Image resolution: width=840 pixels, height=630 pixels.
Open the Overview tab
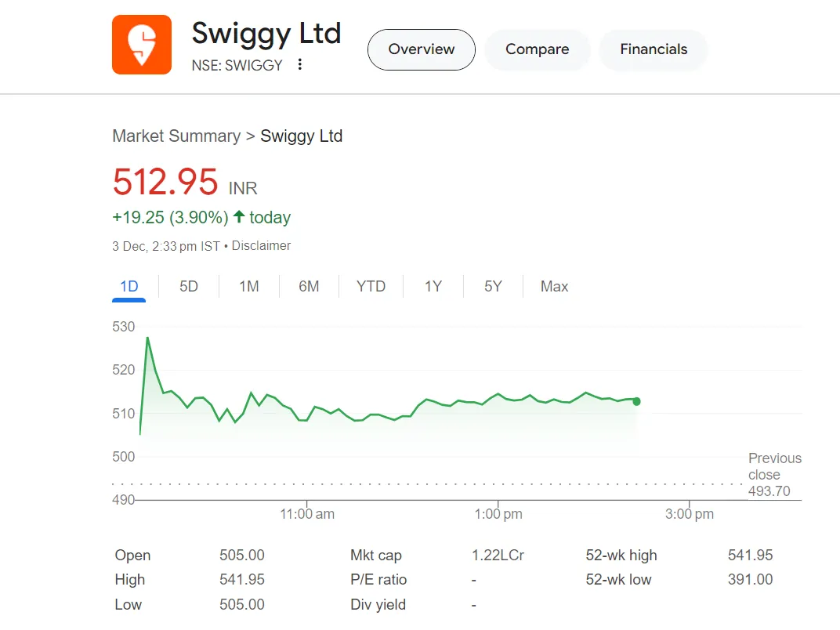(x=422, y=49)
